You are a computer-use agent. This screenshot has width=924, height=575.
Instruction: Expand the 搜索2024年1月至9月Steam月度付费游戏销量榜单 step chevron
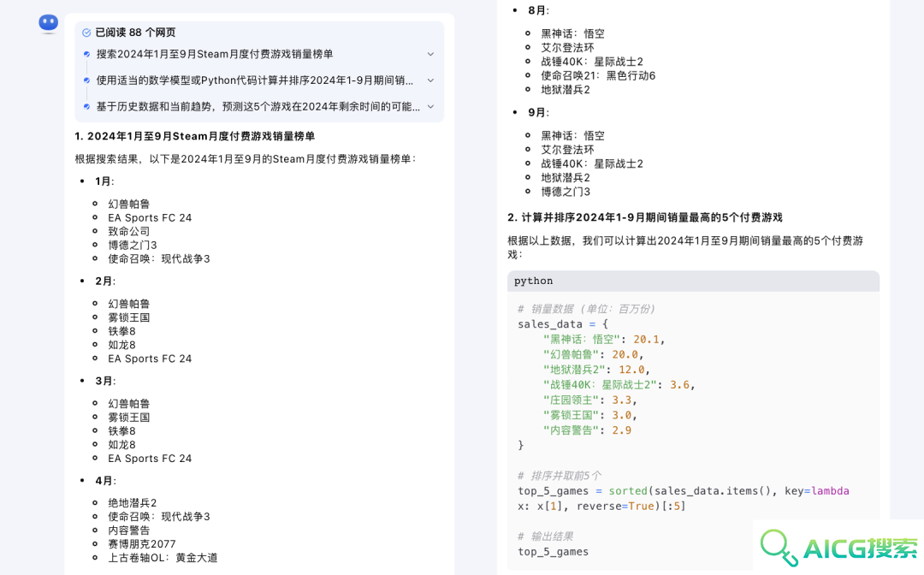pyautogui.click(x=430, y=54)
